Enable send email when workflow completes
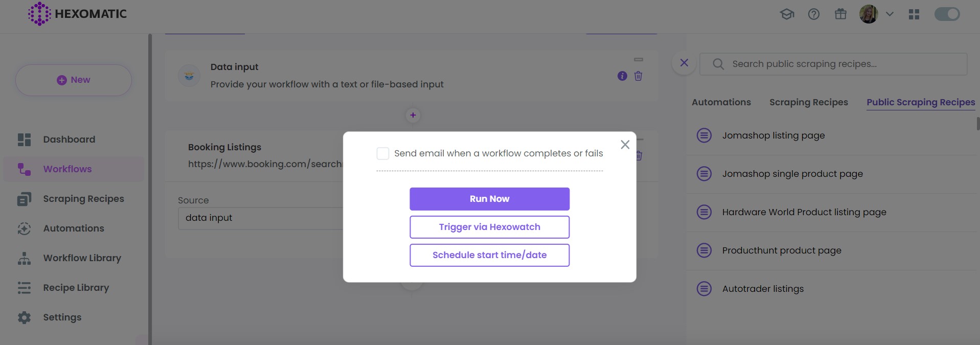 coord(382,153)
